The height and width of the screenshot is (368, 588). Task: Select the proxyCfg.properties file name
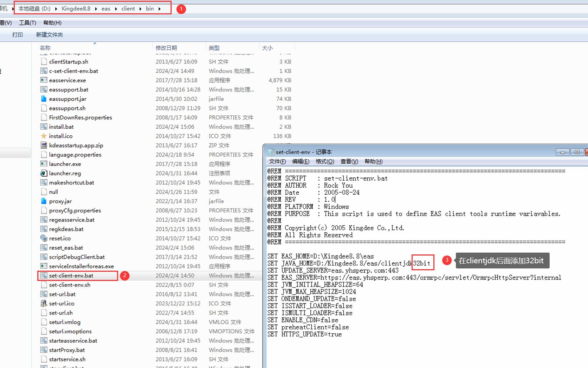[x=75, y=210]
